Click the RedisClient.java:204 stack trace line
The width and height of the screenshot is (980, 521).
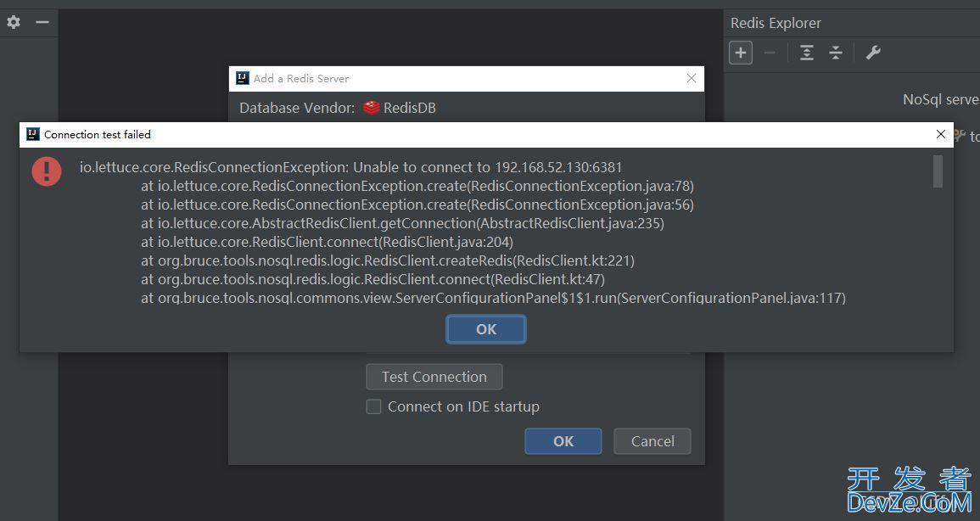click(x=327, y=242)
